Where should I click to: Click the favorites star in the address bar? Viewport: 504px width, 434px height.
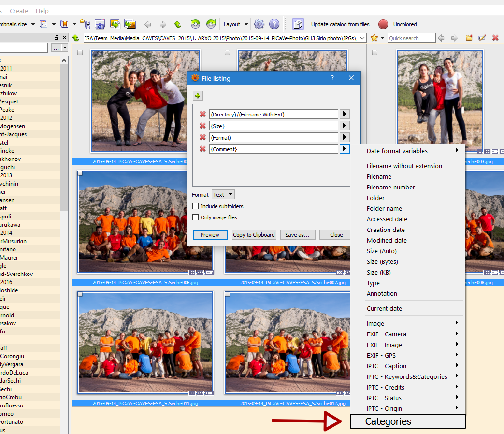click(374, 38)
